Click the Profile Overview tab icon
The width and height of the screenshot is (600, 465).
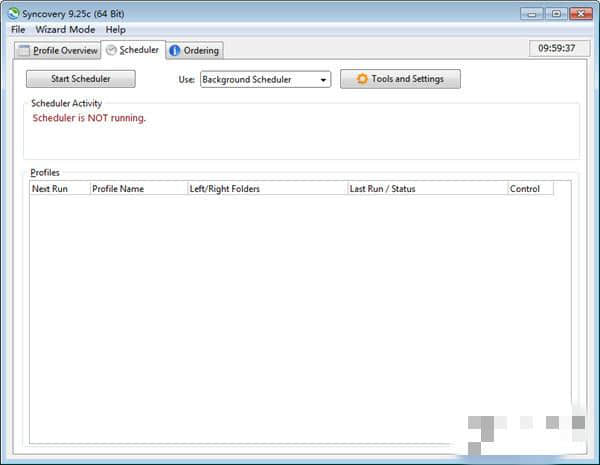24,51
